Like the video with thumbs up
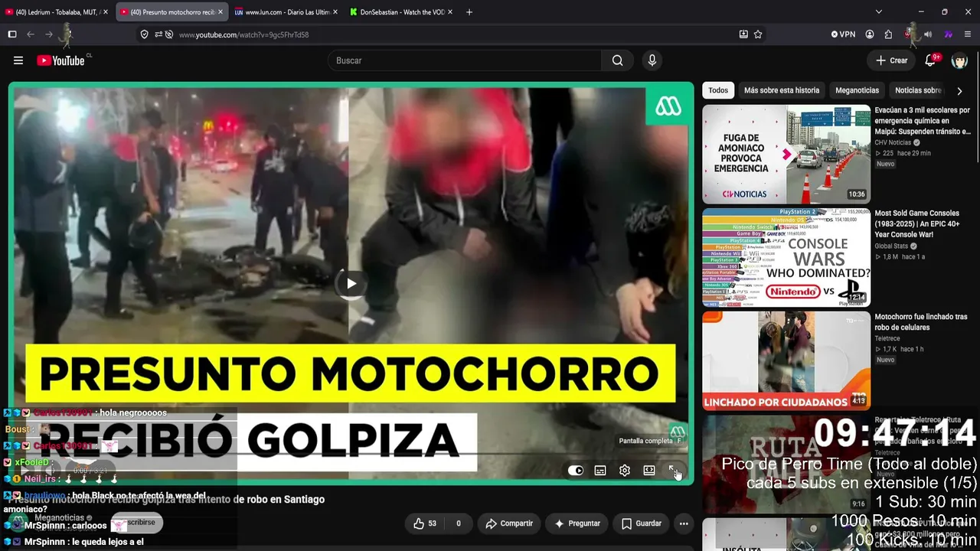980x551 pixels. (x=425, y=523)
